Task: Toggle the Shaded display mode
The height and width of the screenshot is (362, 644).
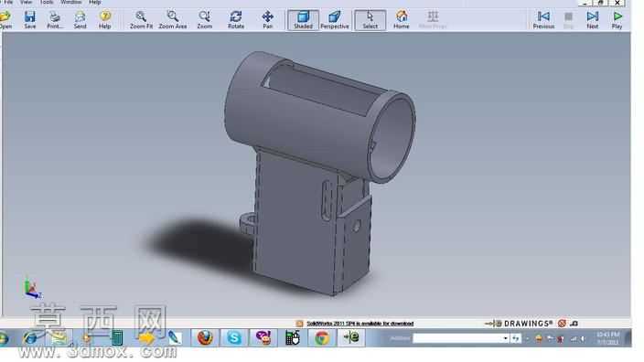Action: coord(303,20)
